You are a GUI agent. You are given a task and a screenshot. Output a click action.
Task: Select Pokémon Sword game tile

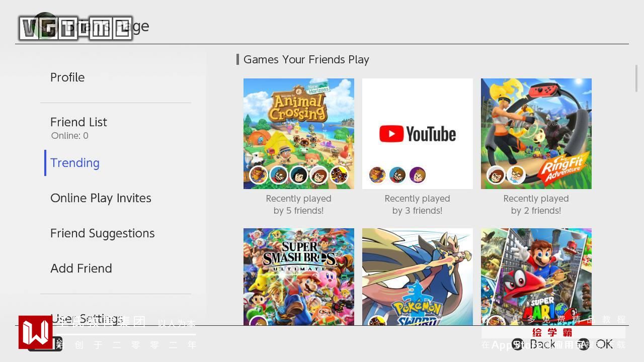pos(418,277)
